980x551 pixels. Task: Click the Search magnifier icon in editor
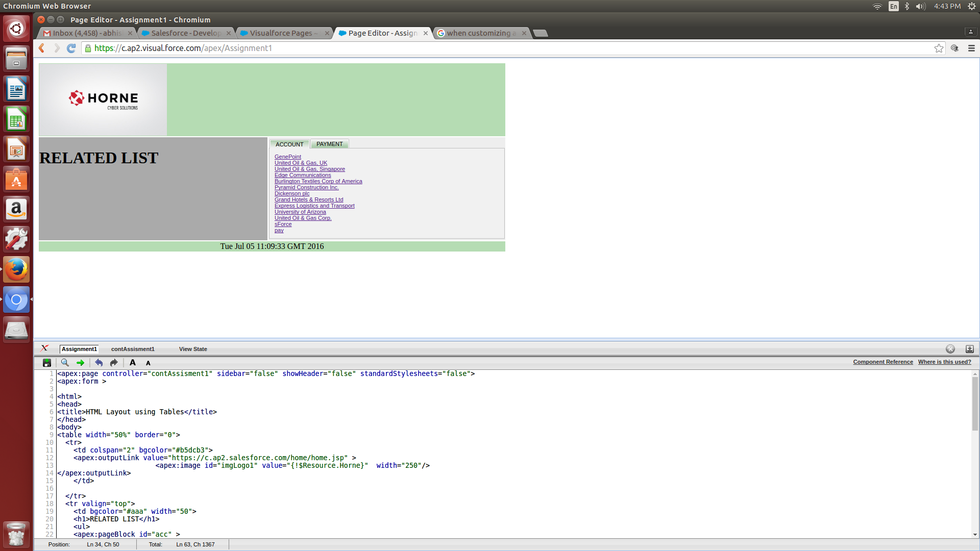click(65, 363)
